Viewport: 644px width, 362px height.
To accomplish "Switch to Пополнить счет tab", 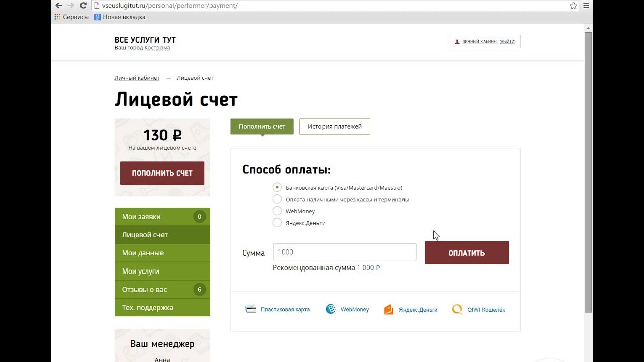I will coord(262,126).
